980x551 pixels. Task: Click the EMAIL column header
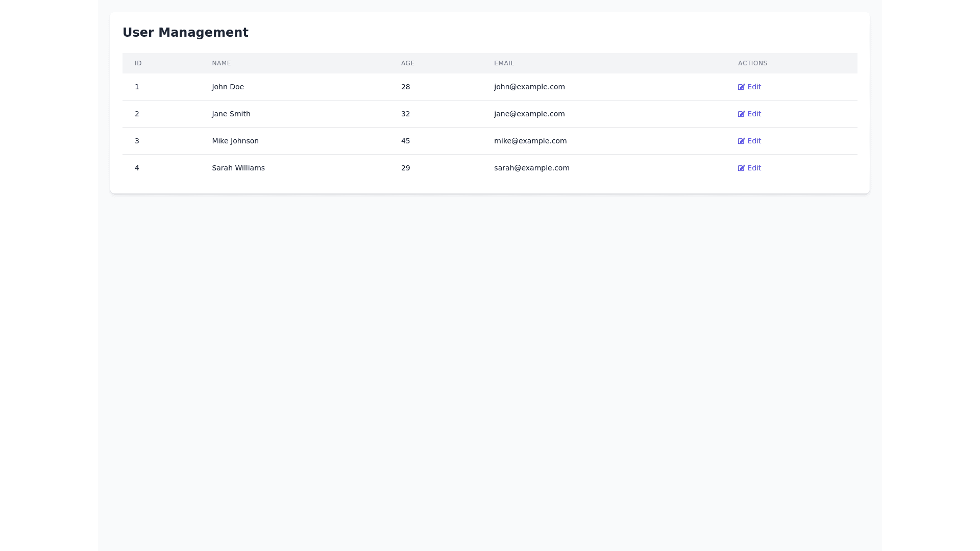(x=504, y=63)
